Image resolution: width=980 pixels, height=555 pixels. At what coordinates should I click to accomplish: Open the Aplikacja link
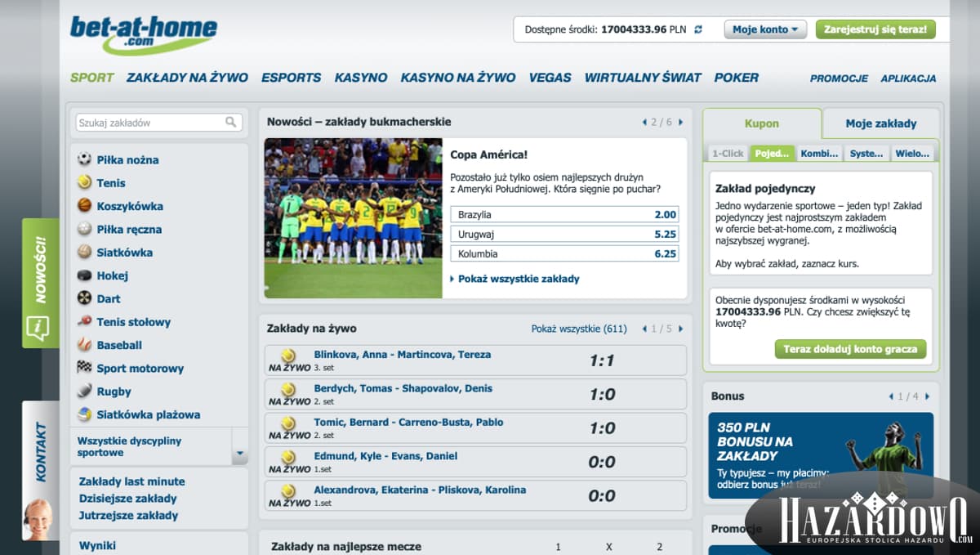[908, 78]
